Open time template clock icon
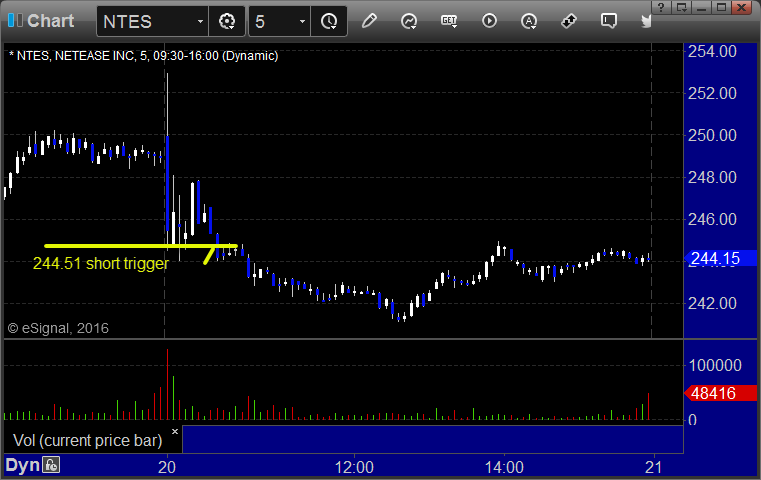 point(329,21)
